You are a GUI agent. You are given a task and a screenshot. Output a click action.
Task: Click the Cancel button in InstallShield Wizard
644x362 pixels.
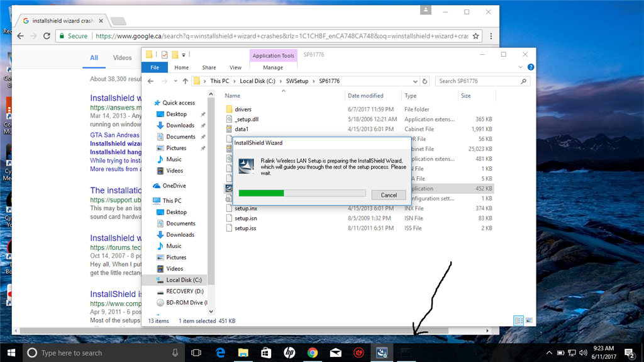tap(389, 195)
